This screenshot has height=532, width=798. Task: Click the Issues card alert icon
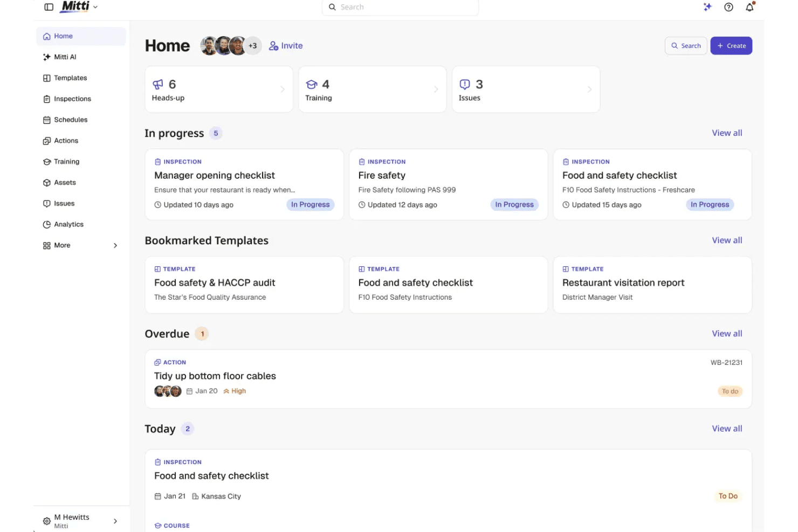click(x=465, y=84)
